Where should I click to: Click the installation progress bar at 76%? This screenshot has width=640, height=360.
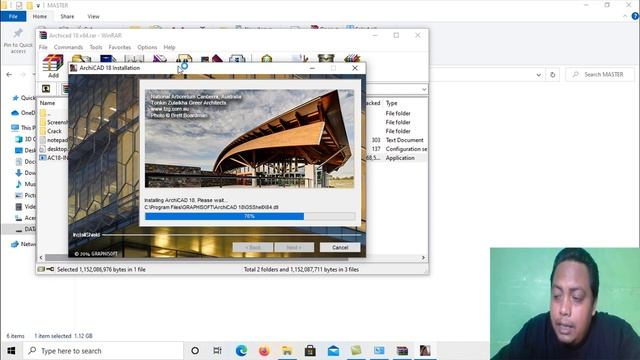(250, 216)
